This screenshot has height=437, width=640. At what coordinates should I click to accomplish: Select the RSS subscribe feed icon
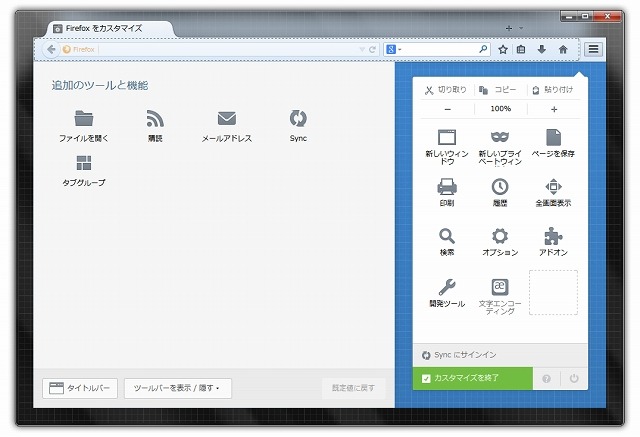point(155,118)
